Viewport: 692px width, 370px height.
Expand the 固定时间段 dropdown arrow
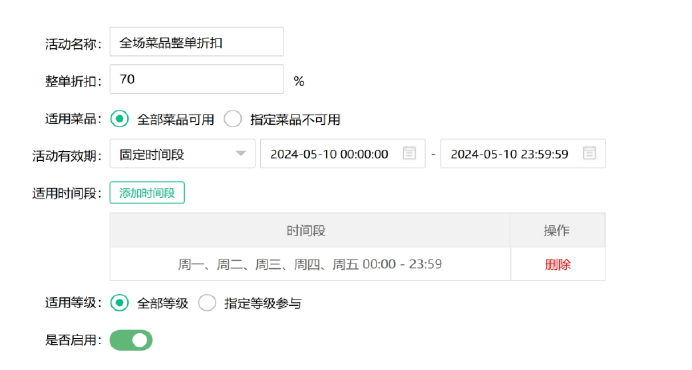point(241,154)
